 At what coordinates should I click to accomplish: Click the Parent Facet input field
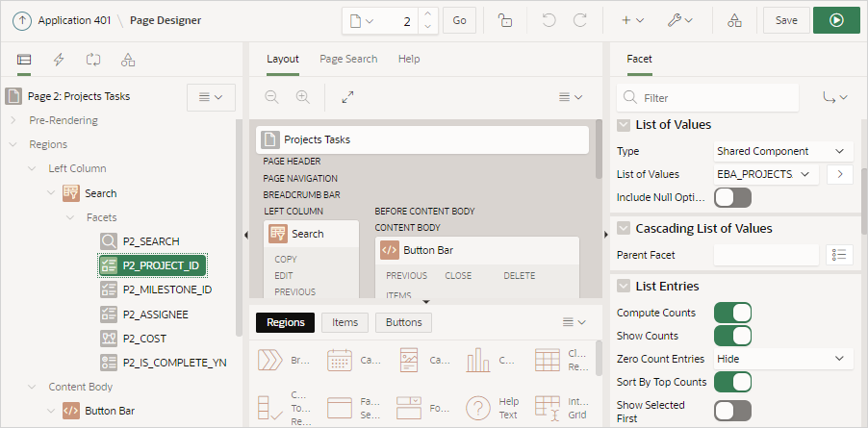coord(766,255)
